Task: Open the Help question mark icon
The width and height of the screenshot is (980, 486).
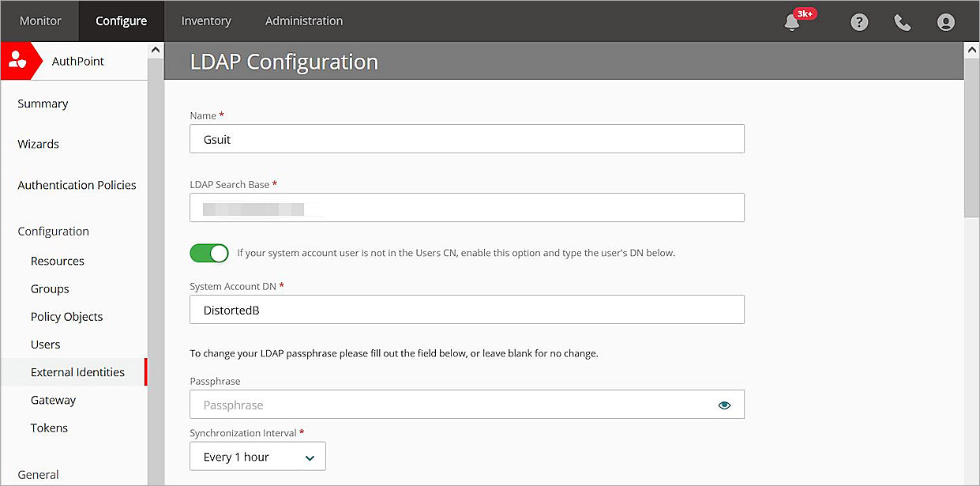Action: tap(859, 22)
